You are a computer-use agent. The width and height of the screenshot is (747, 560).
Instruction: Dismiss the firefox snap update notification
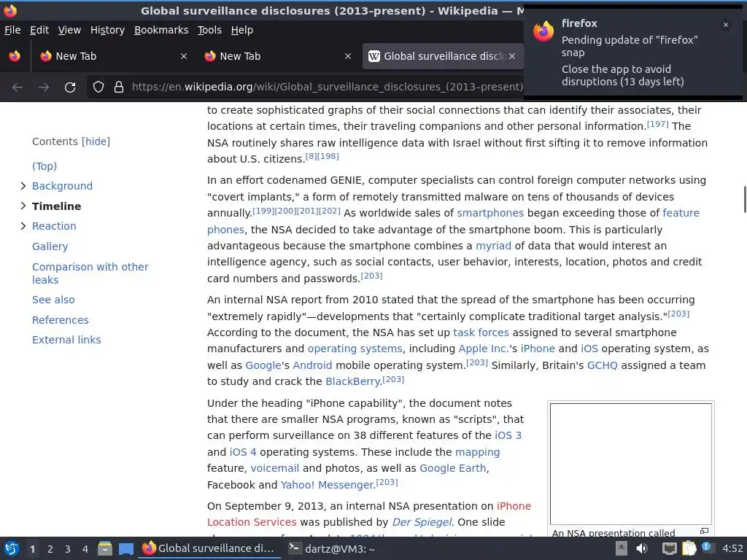tap(726, 25)
